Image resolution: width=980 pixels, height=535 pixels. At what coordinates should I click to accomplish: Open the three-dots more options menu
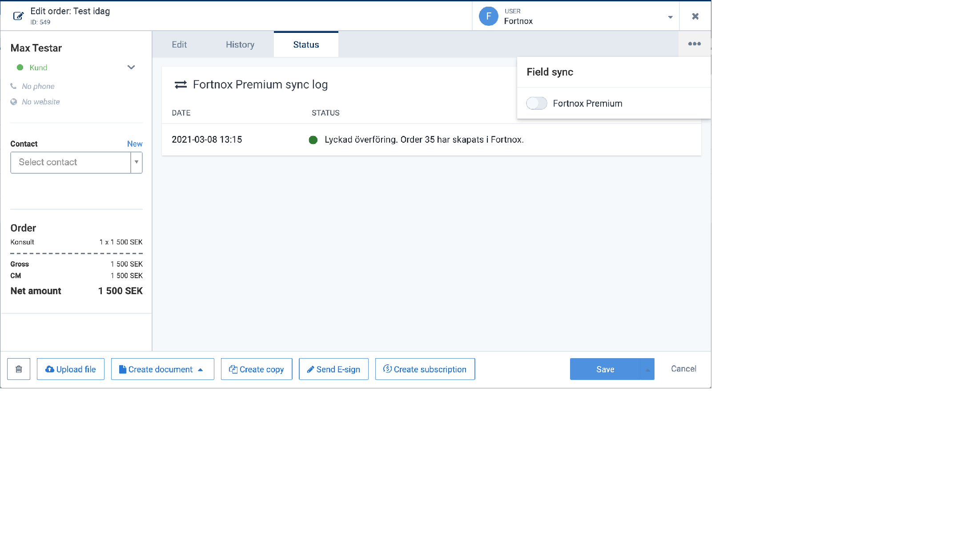coord(694,44)
